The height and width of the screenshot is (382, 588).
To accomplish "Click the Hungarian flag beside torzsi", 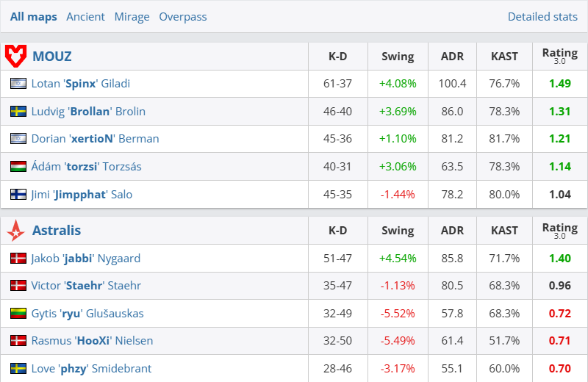I will point(18,167).
